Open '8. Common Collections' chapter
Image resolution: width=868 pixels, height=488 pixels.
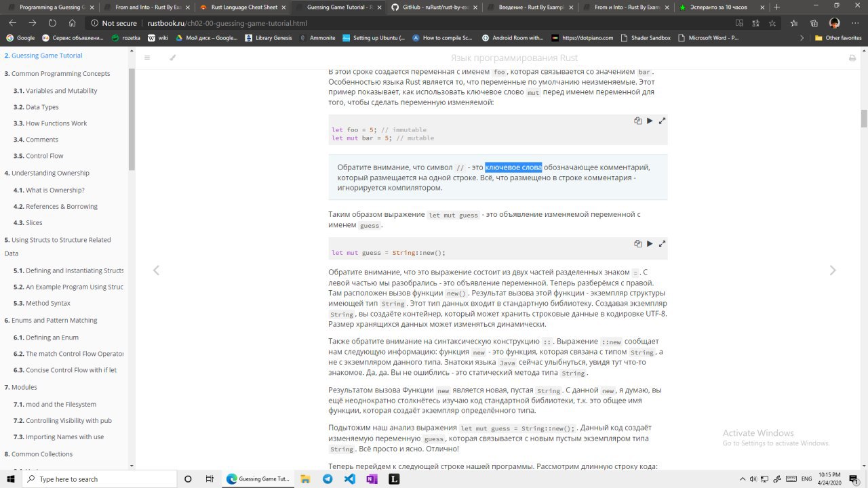39,454
